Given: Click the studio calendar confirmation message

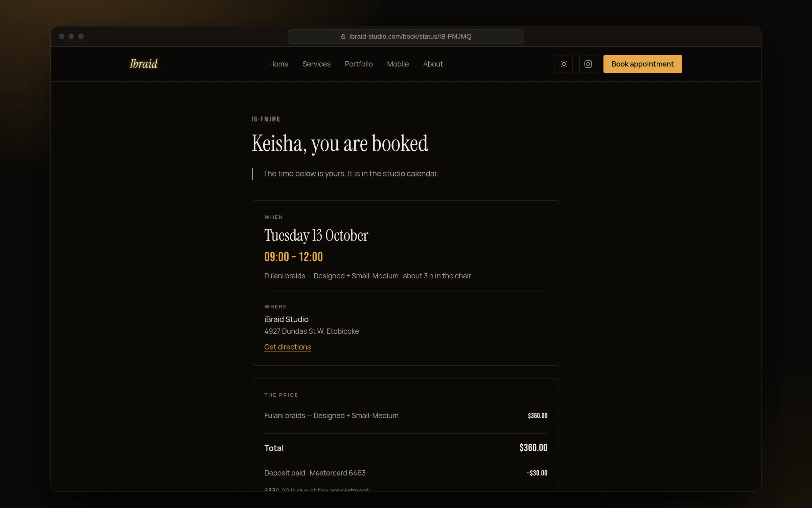Looking at the screenshot, I should point(351,174).
